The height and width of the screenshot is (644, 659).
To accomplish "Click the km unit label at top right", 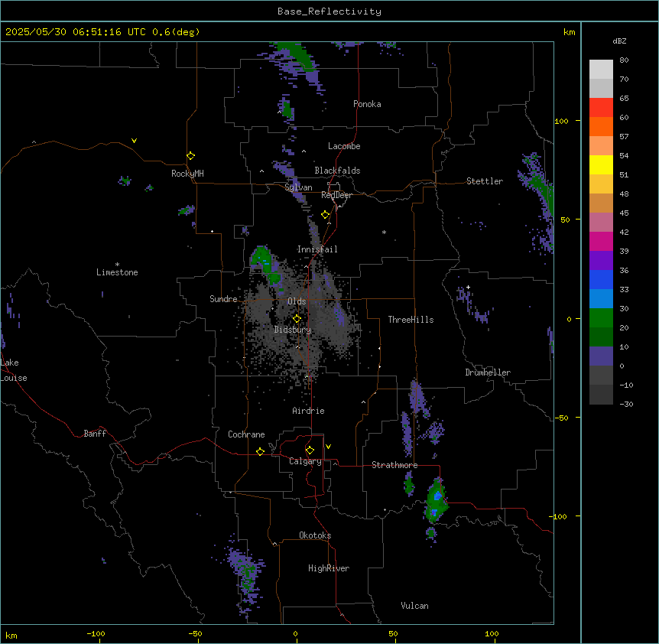I will point(569,32).
